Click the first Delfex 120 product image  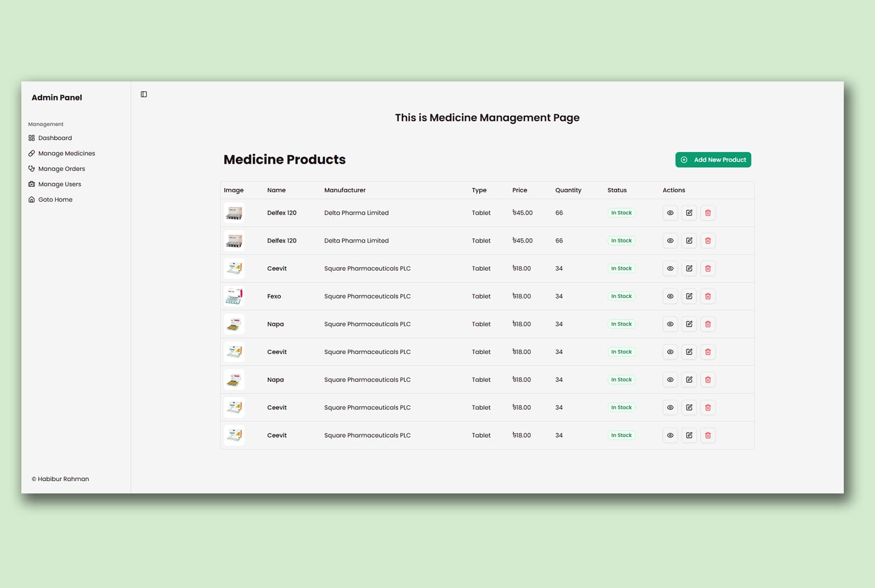point(234,213)
